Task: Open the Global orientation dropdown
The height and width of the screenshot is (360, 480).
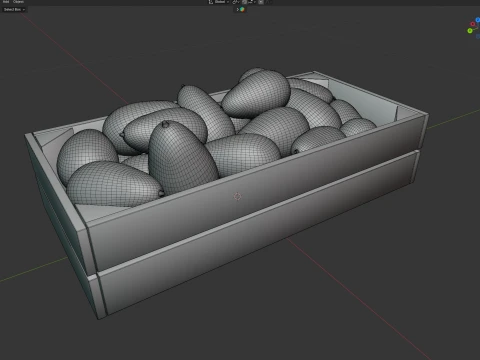Action: [222, 2]
